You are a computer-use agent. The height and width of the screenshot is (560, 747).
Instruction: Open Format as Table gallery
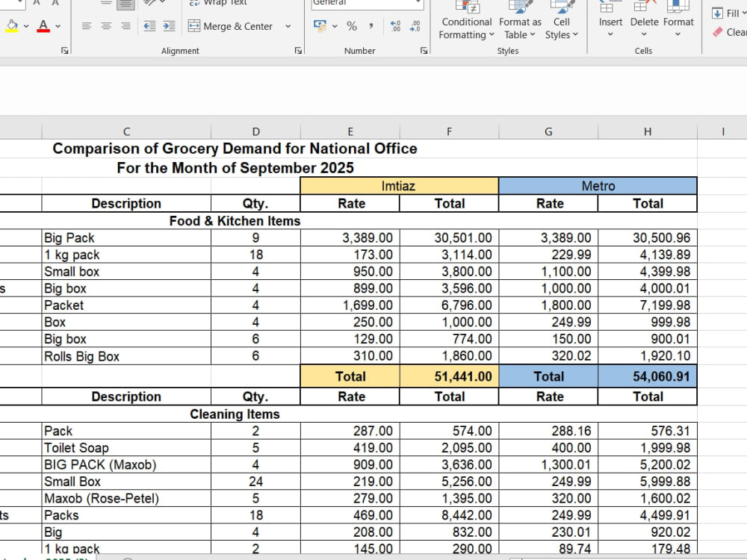(x=520, y=22)
